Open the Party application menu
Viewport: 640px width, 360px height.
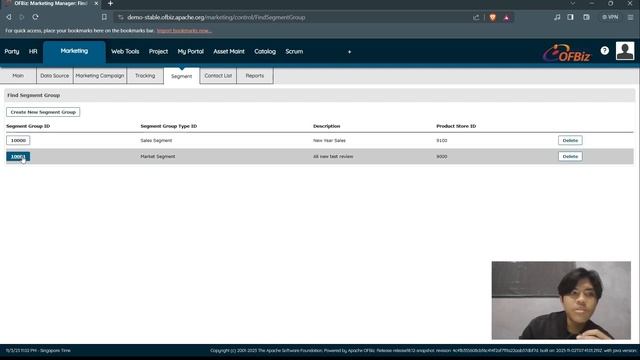coord(12,51)
